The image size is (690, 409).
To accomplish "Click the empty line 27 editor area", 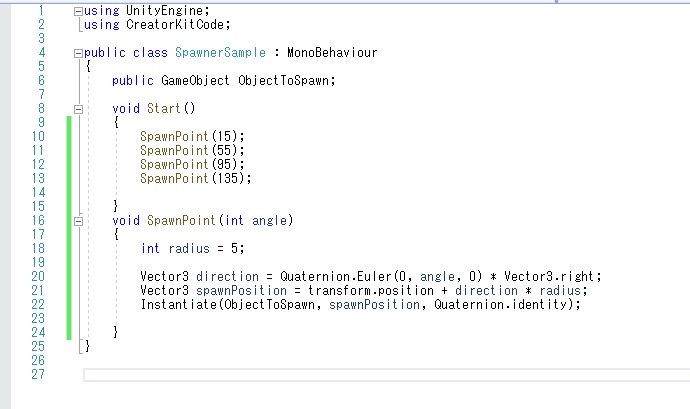I will click(x=386, y=375).
